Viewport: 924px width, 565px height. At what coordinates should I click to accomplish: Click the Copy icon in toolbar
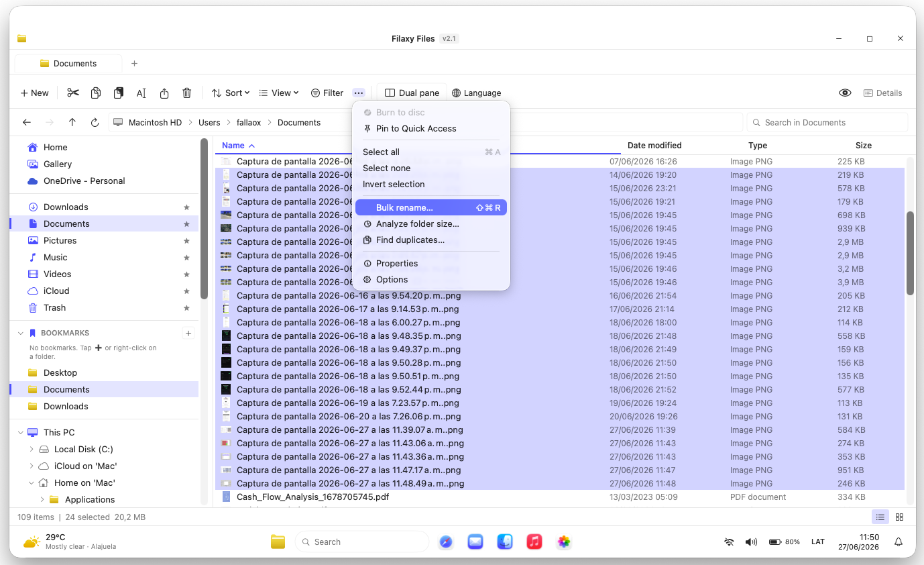click(96, 93)
